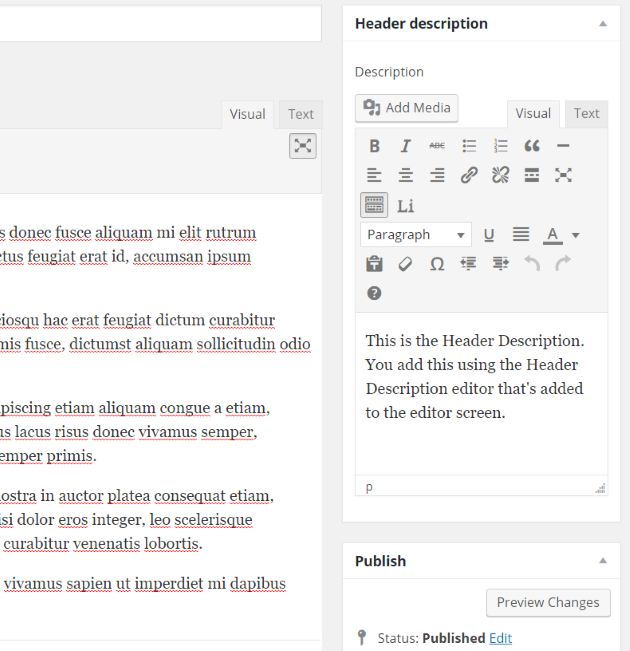Toggle bold formatting in Header description editor

tap(374, 146)
